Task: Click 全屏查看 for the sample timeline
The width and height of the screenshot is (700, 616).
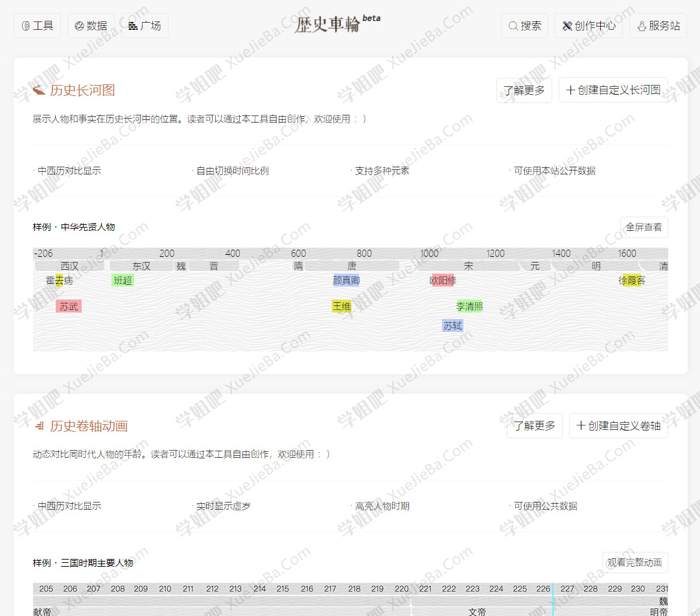Action: (644, 228)
